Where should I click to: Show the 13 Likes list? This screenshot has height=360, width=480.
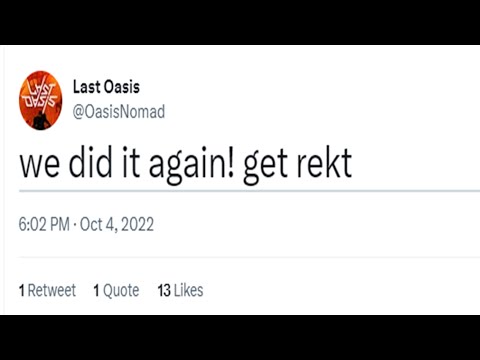(x=180, y=290)
